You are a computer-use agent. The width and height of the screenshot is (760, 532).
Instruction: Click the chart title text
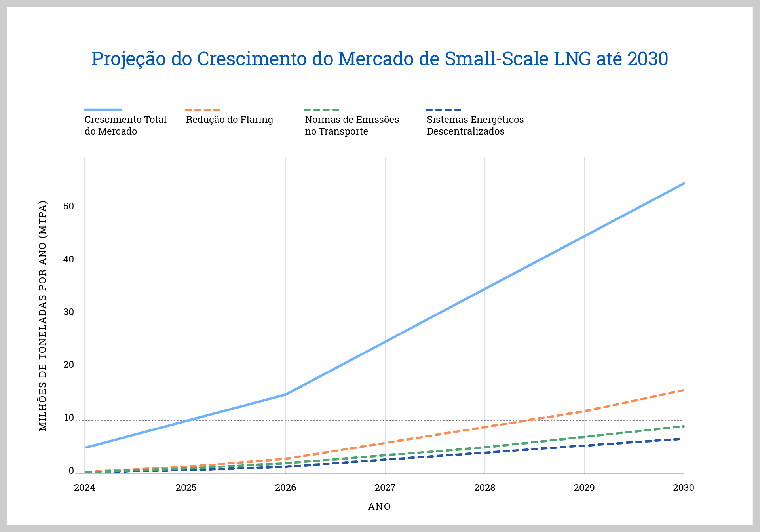[x=380, y=59]
